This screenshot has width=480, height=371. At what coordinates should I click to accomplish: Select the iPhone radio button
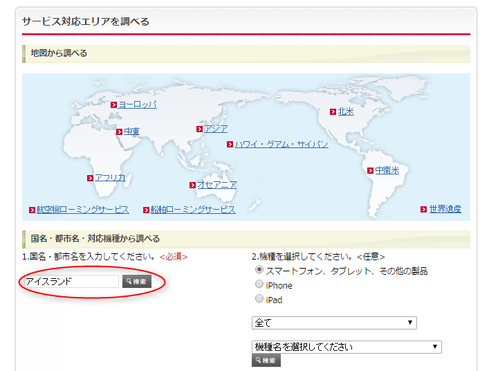259,284
